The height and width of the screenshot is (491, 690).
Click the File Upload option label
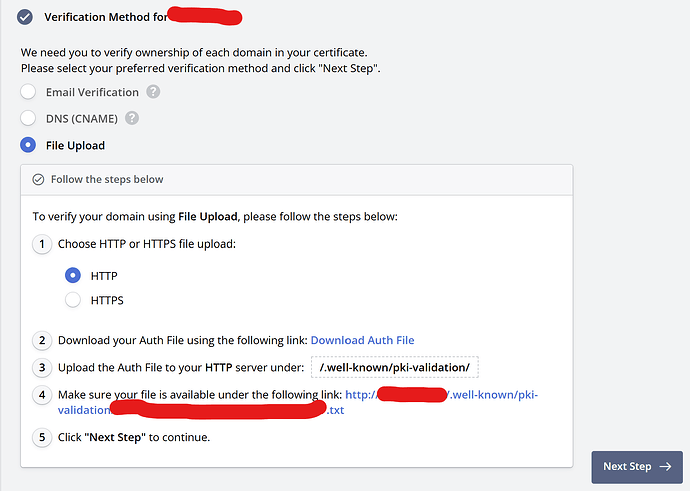coord(75,145)
